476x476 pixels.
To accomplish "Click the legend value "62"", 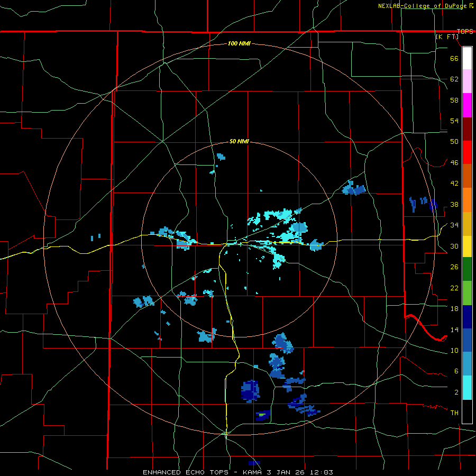I will pyautogui.click(x=454, y=79).
